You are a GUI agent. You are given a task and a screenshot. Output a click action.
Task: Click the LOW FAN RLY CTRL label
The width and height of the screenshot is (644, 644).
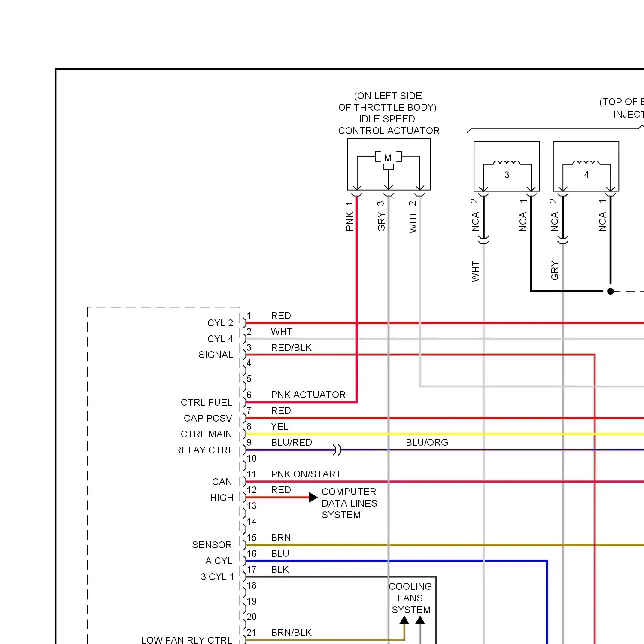tap(187, 640)
